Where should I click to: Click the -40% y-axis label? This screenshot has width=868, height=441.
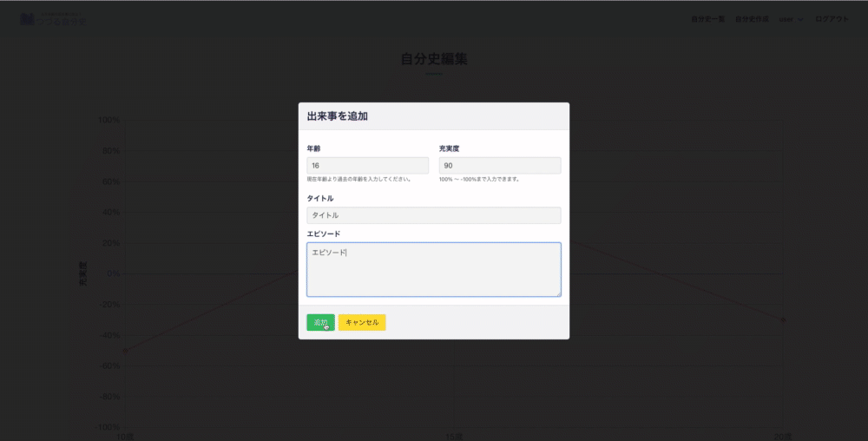point(108,335)
